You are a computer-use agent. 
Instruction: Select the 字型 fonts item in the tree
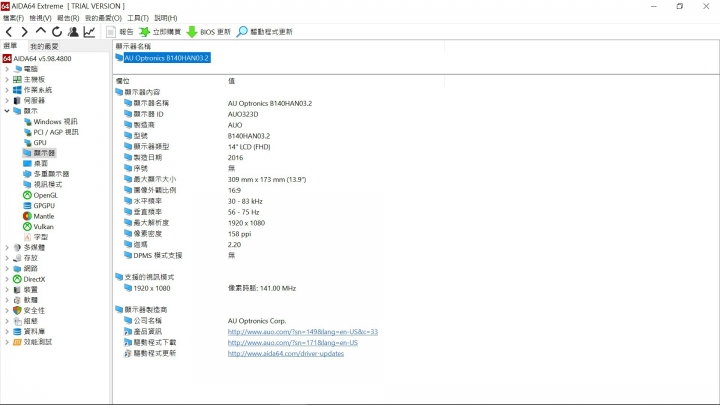(x=36, y=237)
